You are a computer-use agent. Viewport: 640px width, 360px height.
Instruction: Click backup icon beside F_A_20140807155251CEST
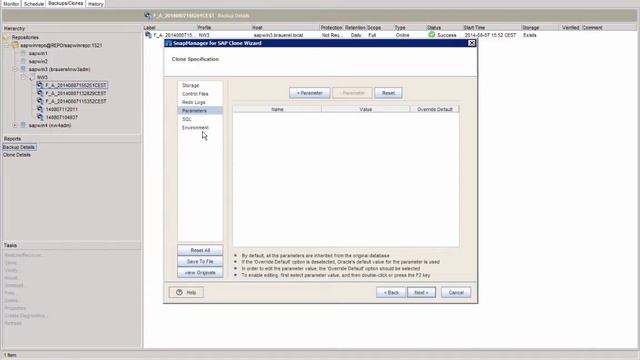pyautogui.click(x=40, y=85)
